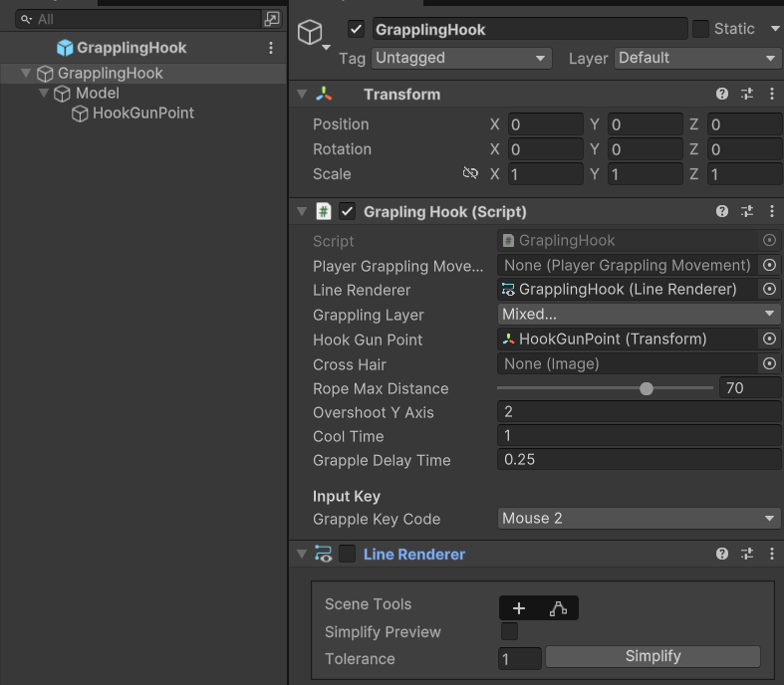Click the Line Renderer reference field

[628, 289]
